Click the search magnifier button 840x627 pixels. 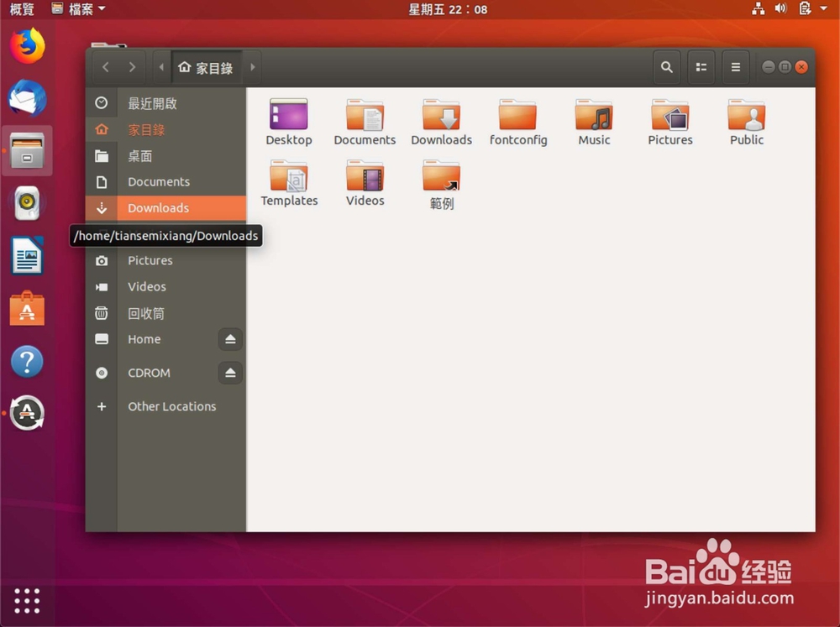[666, 67]
